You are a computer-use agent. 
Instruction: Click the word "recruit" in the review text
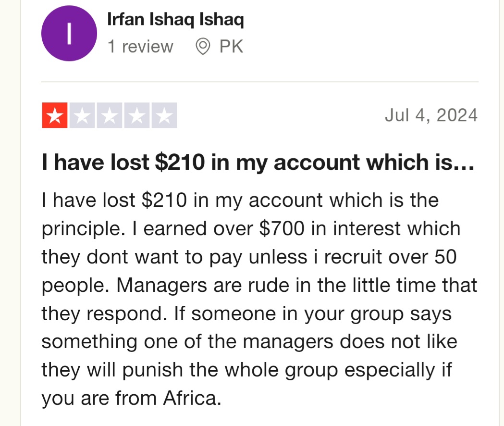[350, 257]
